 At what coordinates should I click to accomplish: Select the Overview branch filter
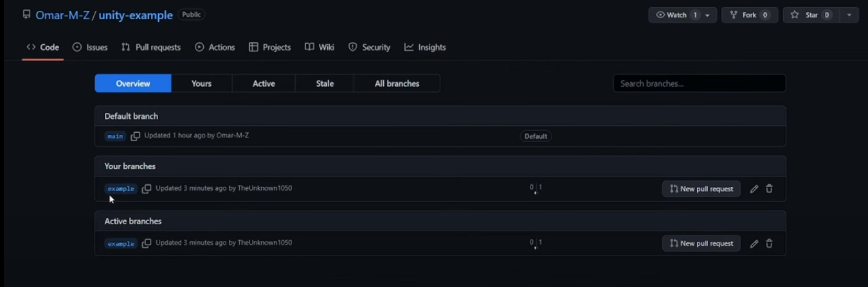point(133,83)
